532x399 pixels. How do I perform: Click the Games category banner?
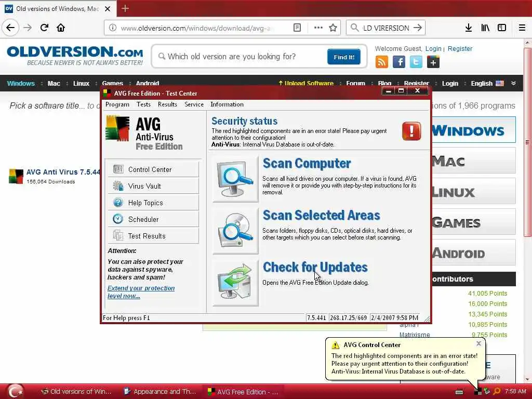pos(474,222)
